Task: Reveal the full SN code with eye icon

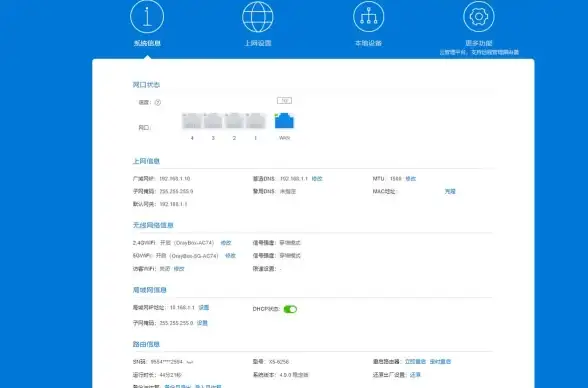Action: click(190, 362)
